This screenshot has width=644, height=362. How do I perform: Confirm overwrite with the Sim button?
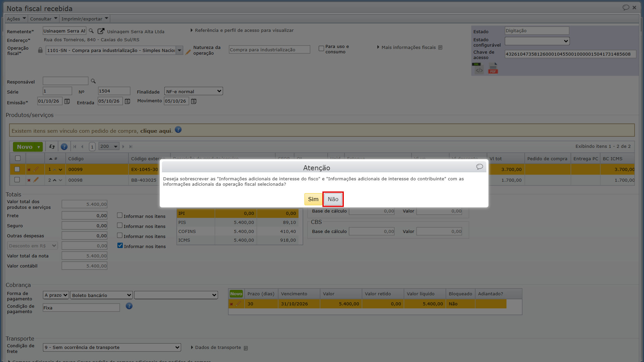pyautogui.click(x=313, y=199)
